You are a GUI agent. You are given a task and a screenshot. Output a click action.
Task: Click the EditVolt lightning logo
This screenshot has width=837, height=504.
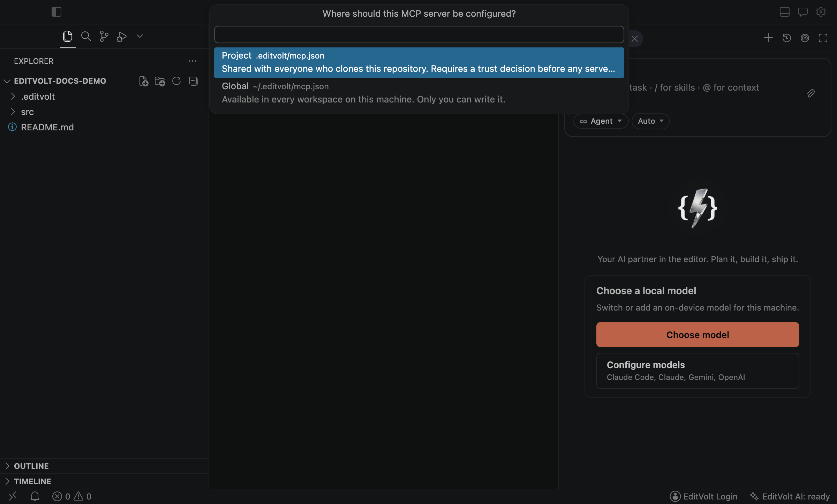[697, 208]
